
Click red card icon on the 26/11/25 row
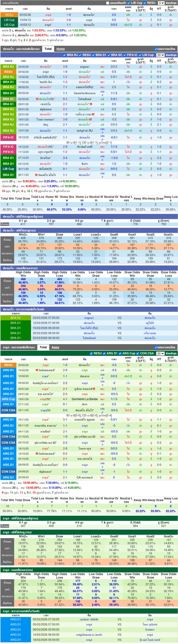tap(36, 175)
